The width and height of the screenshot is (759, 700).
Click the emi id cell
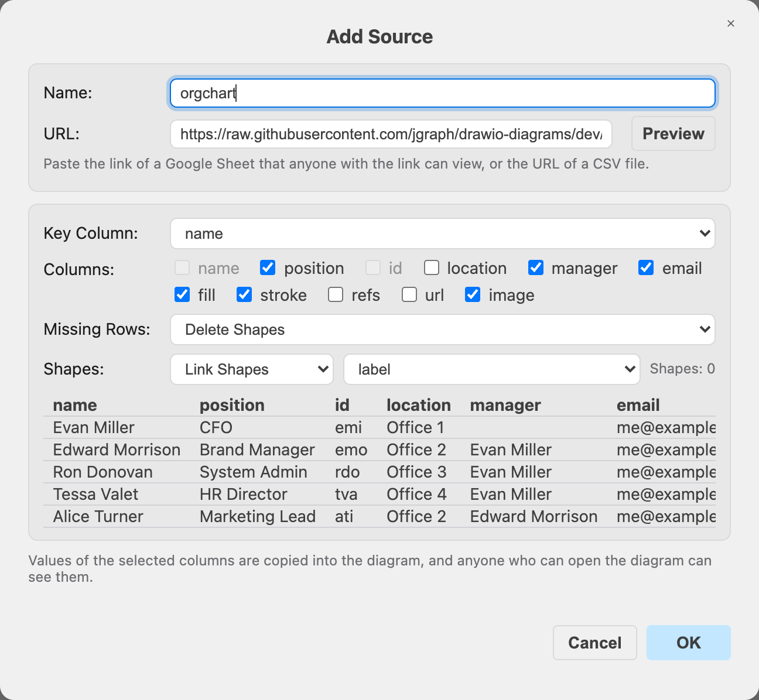pyautogui.click(x=348, y=428)
